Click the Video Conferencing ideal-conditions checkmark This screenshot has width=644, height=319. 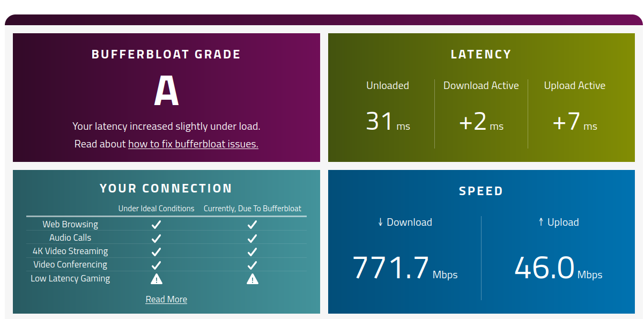point(156,265)
